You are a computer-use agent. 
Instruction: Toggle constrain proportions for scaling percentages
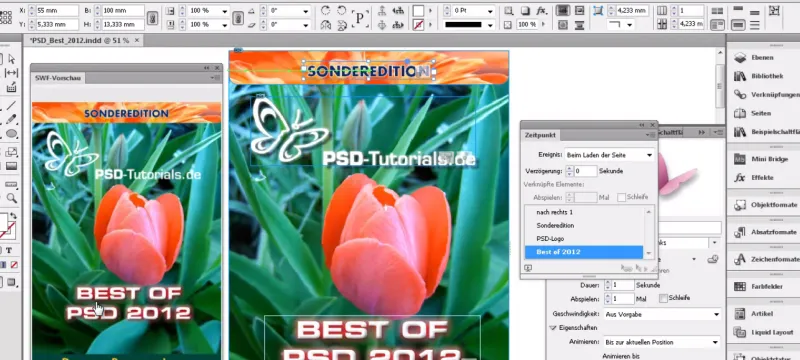238,18
